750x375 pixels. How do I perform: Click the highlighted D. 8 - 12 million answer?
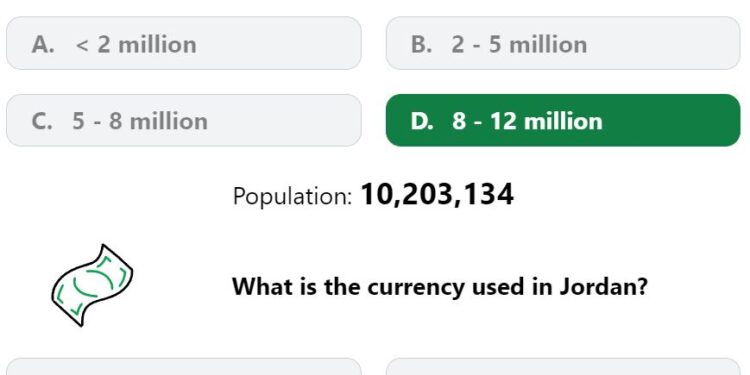(563, 120)
